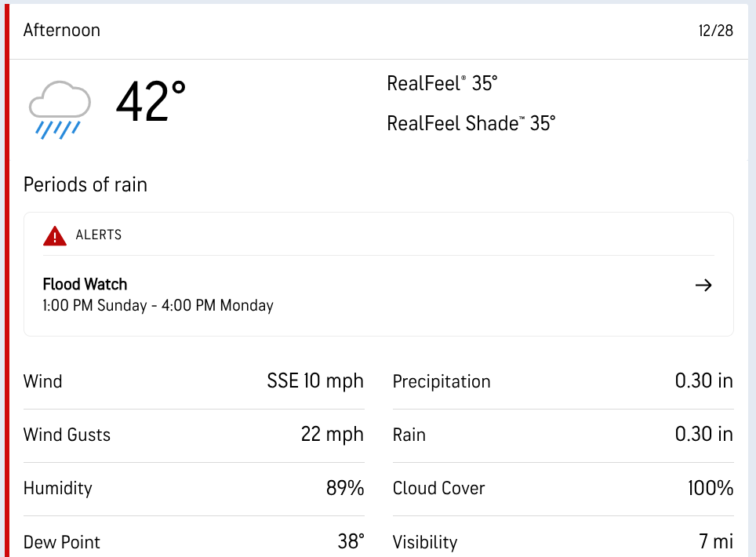
Task: Click the red alert warning triangle
Action: (55, 235)
